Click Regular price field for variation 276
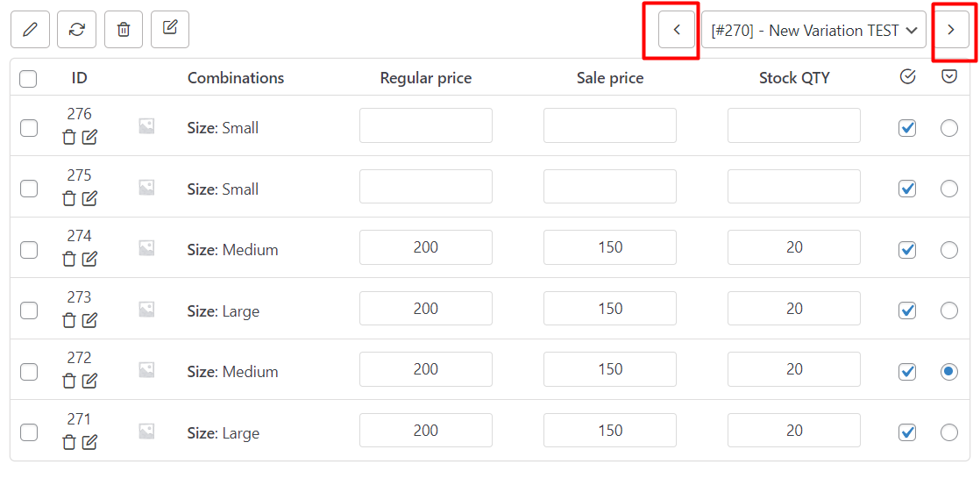Viewport: 980px width, 478px height. tap(426, 125)
